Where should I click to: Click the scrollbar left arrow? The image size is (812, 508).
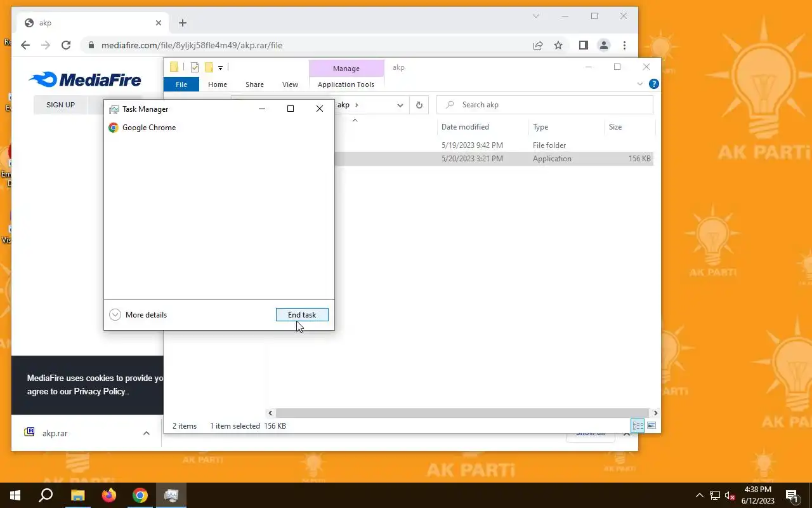pyautogui.click(x=271, y=413)
